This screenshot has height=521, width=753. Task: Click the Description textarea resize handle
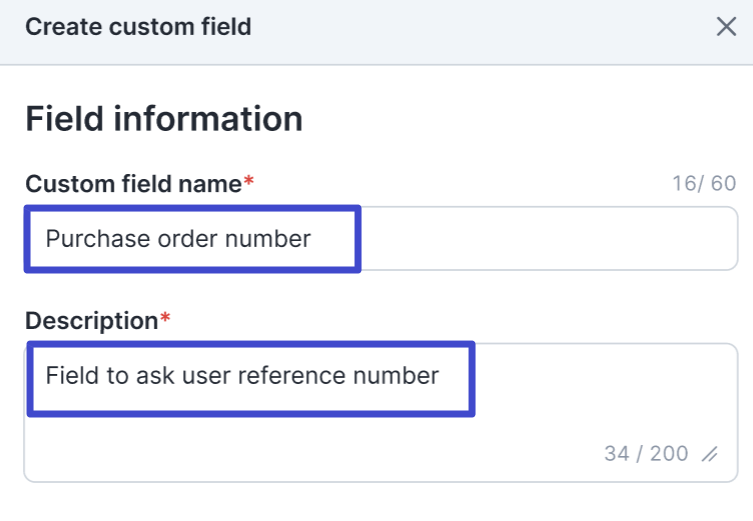coord(710,455)
